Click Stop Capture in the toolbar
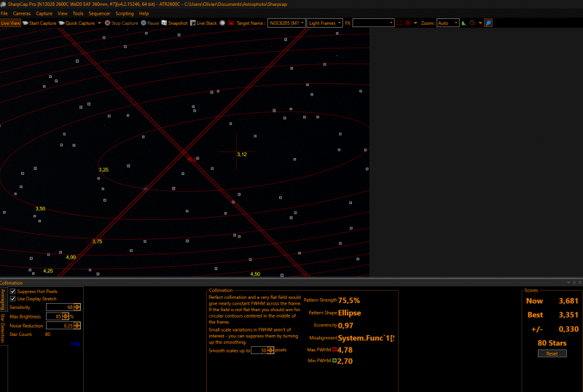 (121, 23)
